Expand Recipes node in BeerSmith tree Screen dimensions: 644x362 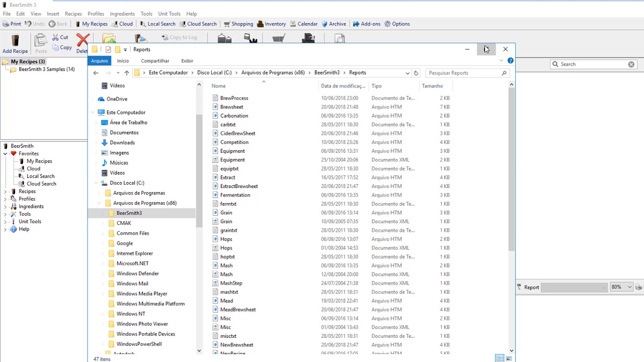coord(6,191)
